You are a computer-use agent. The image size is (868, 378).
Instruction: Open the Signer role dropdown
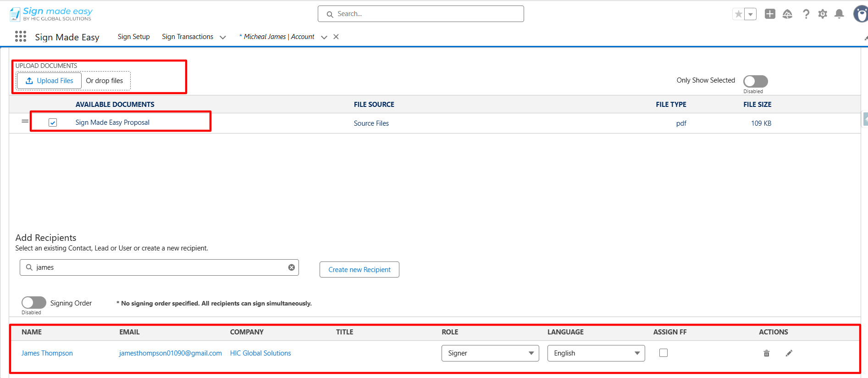pyautogui.click(x=490, y=353)
